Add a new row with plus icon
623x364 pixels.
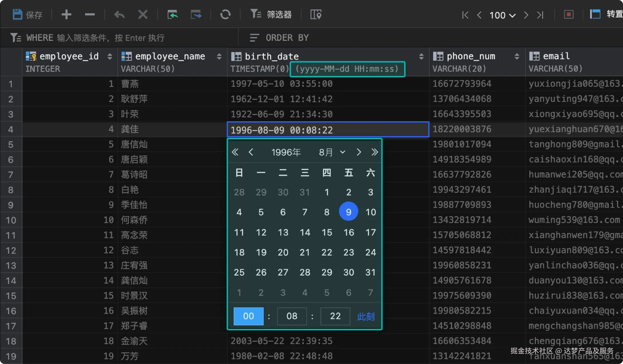point(66,14)
